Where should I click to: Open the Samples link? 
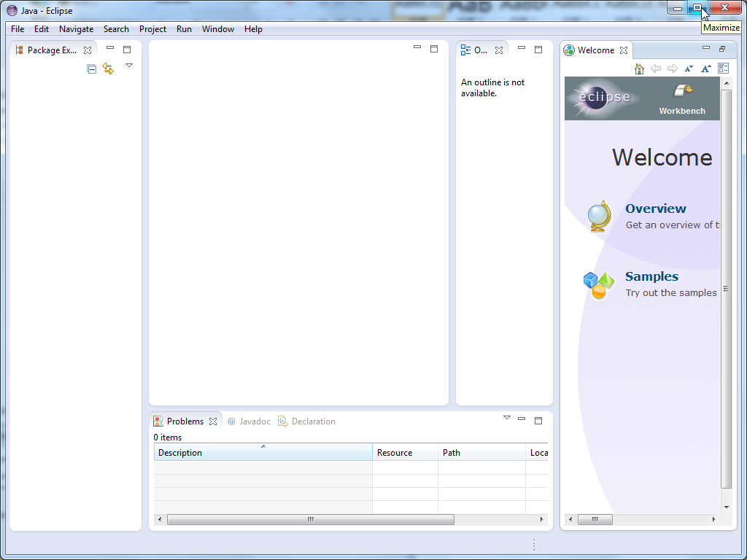[651, 276]
